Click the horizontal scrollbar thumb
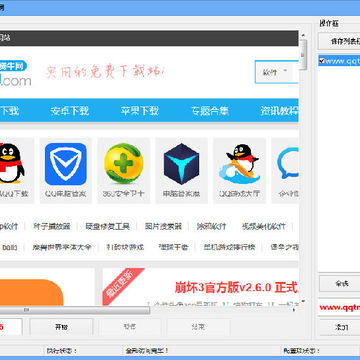 (x=75, y=310)
